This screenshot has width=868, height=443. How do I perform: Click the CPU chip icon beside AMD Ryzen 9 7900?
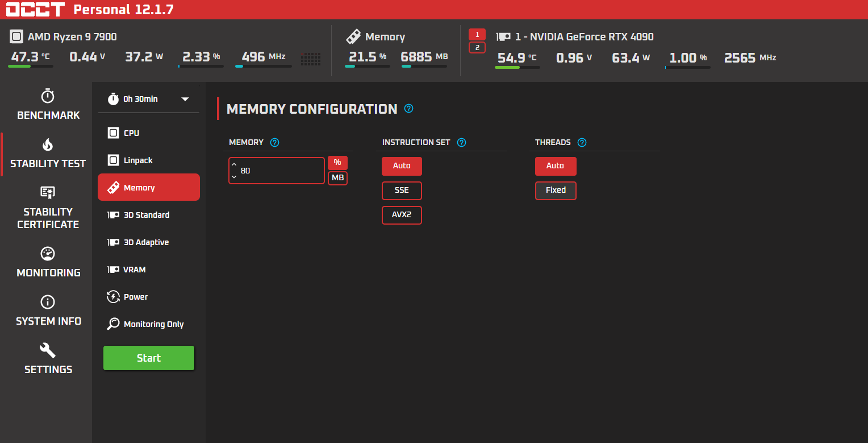16,37
